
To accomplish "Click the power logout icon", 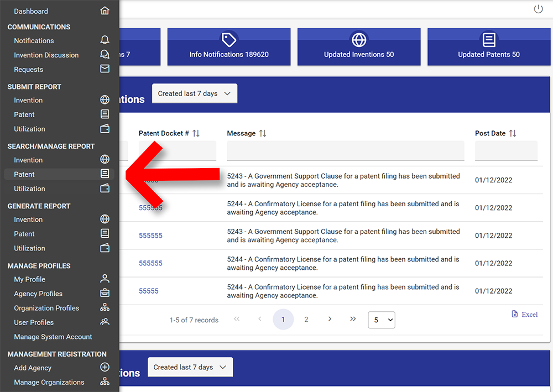I will coord(538,9).
